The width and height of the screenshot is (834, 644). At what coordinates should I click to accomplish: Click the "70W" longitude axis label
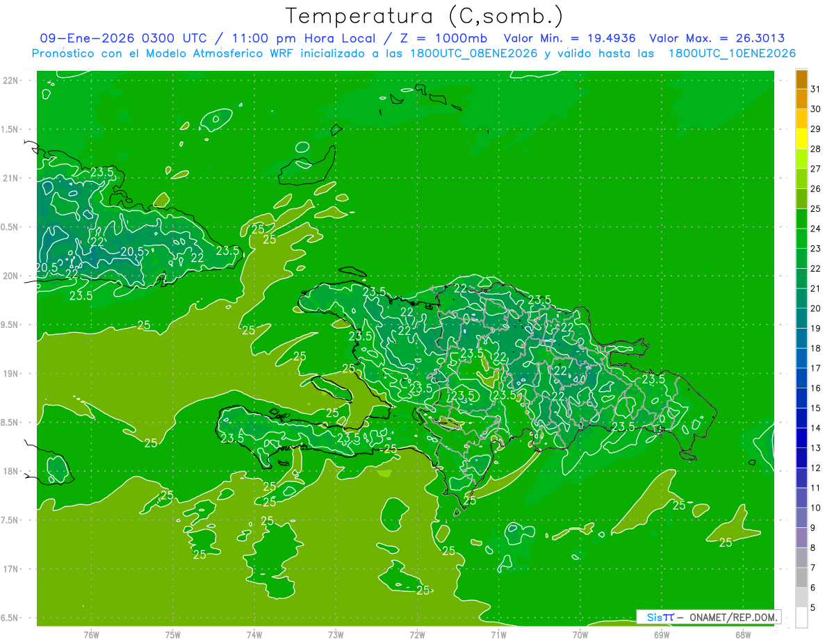pos(580,634)
